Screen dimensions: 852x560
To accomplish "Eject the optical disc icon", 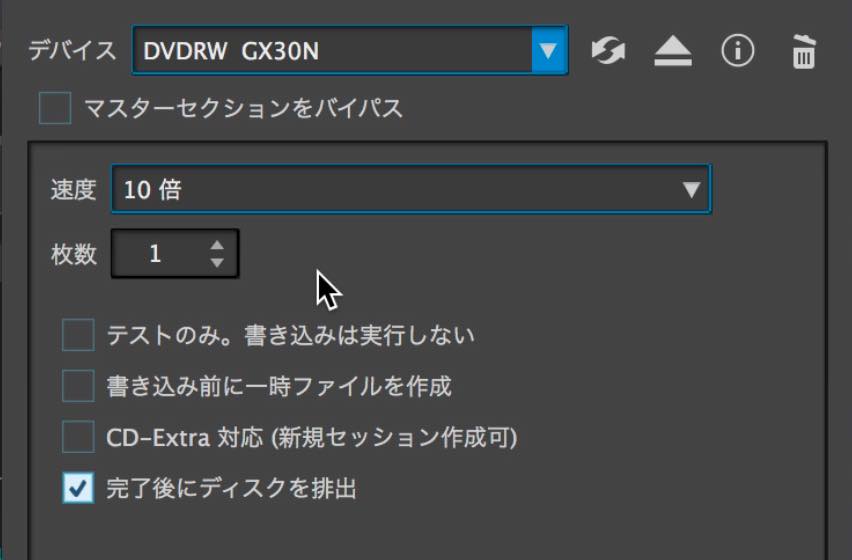I will [x=673, y=51].
